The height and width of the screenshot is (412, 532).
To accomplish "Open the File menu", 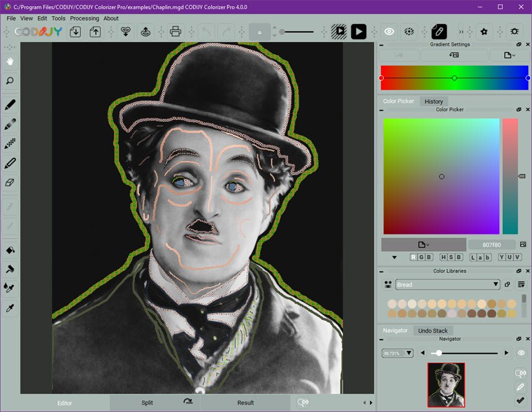I will coord(11,19).
